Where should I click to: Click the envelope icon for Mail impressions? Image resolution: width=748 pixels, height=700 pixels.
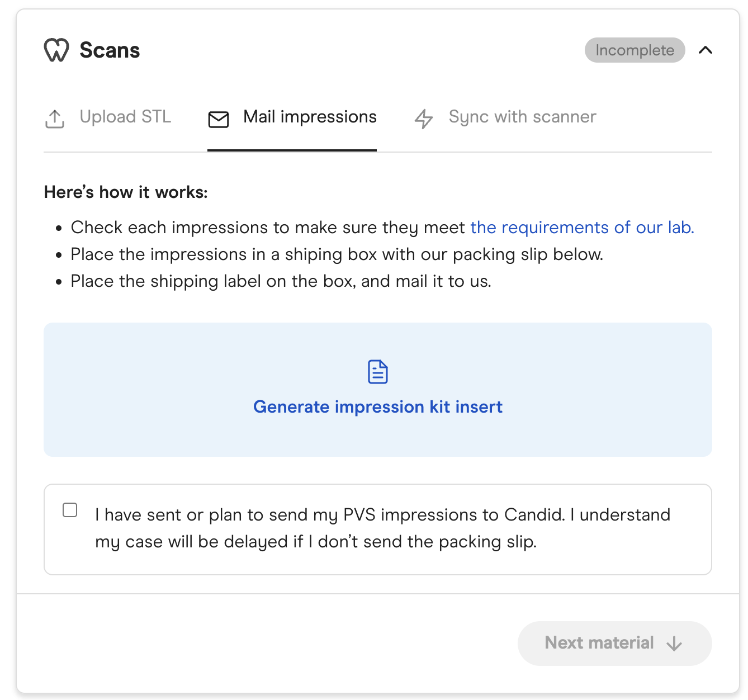coord(219,119)
